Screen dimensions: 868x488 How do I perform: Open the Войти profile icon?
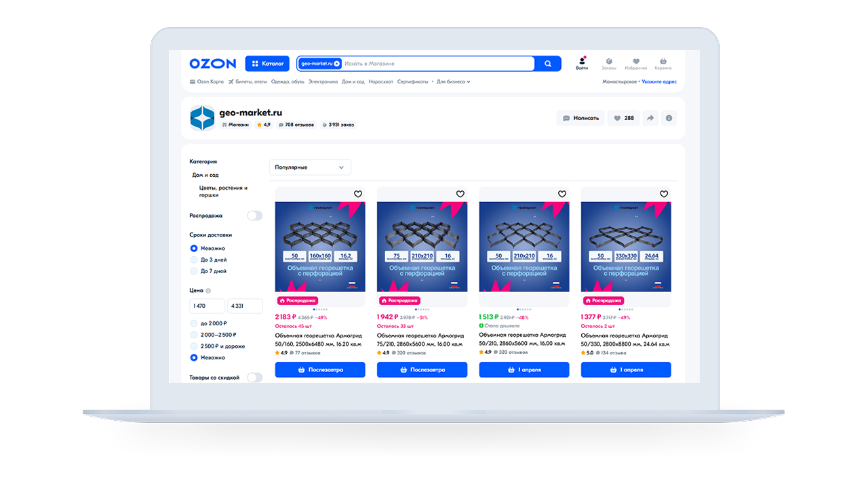point(582,63)
